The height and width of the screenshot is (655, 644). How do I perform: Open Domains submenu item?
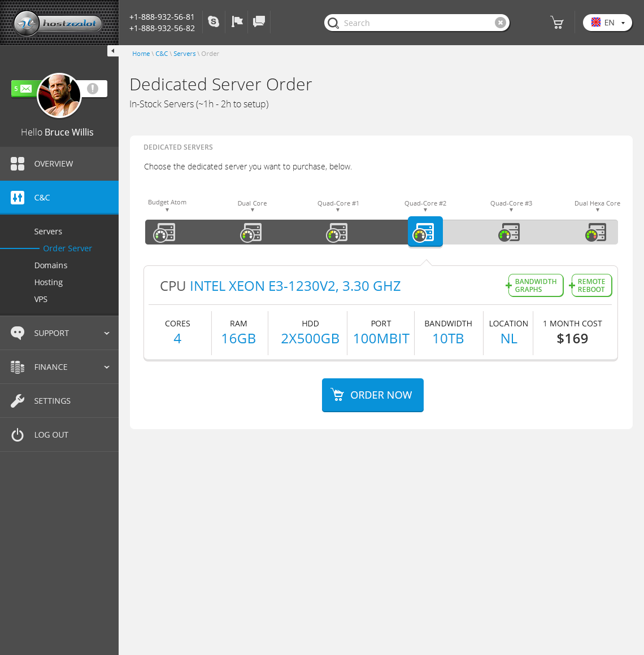pos(51,265)
